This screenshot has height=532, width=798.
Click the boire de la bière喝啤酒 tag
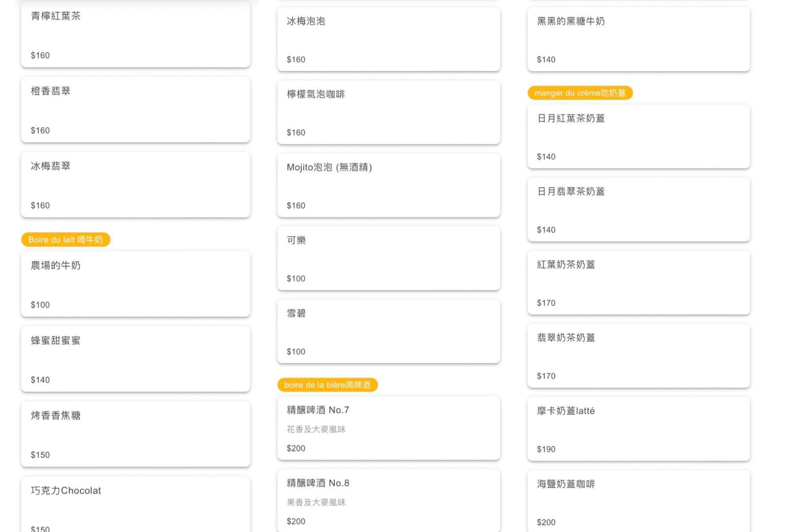click(328, 385)
